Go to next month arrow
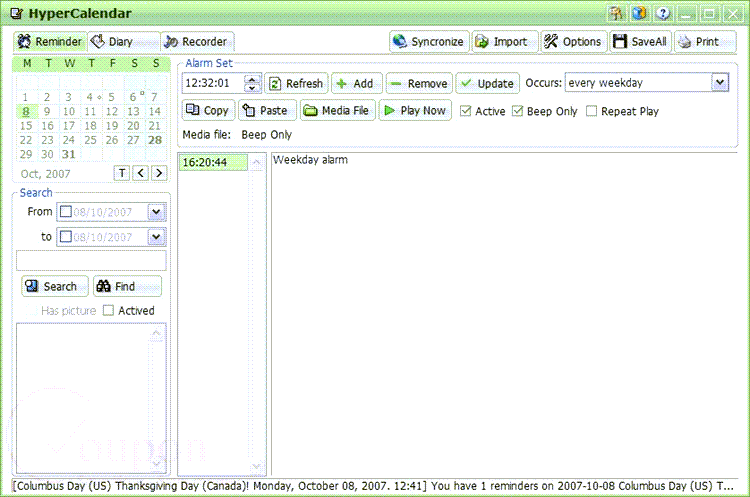This screenshot has height=497, width=750. coord(159,173)
